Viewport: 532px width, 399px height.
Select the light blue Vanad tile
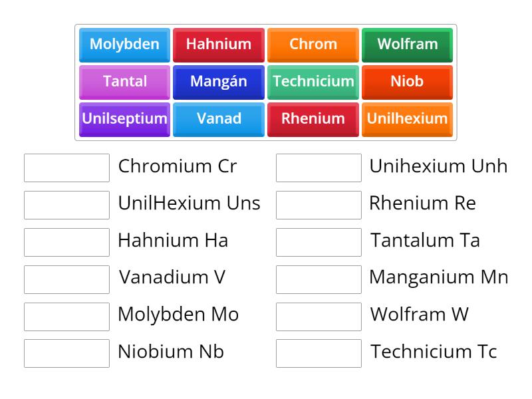coord(219,119)
